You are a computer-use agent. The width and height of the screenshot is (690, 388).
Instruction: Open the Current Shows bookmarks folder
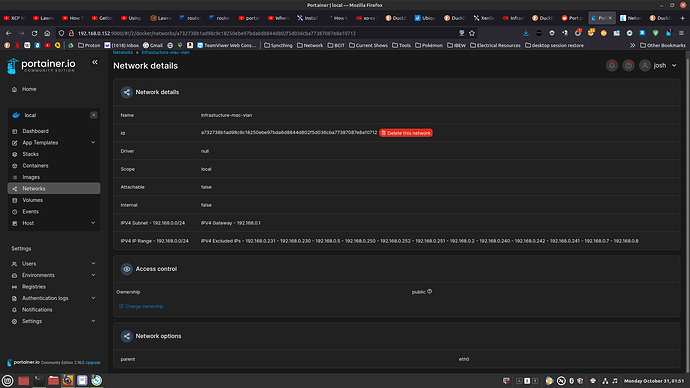368,45
